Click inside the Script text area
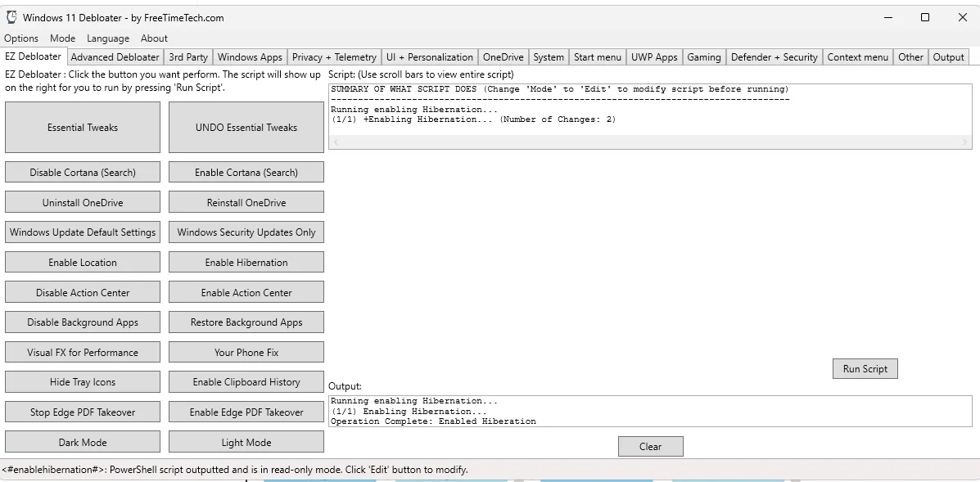The image size is (980, 482). click(650, 117)
